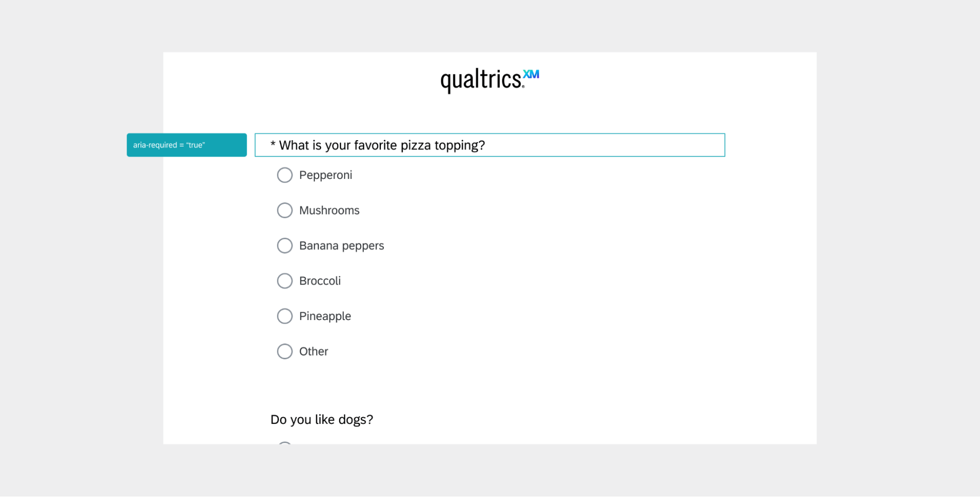Screen dimensions: 980x497
Task: Pick the Broccoli answer choice
Action: 285,281
